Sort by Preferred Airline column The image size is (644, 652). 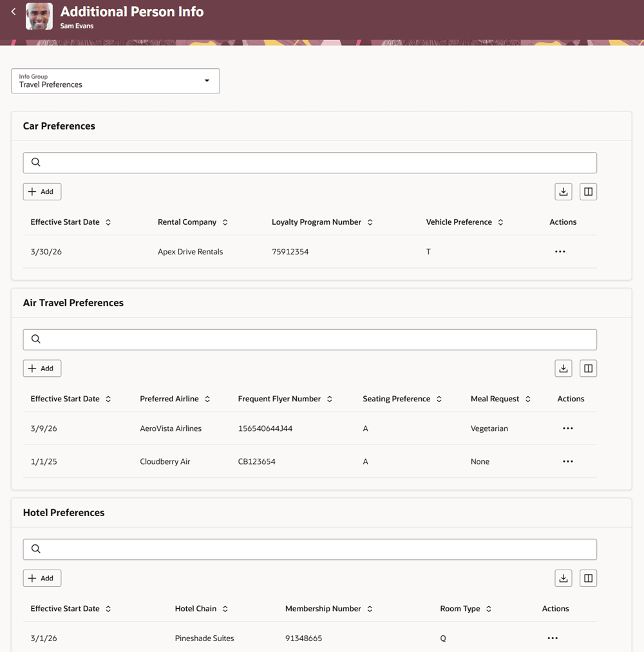(207, 399)
